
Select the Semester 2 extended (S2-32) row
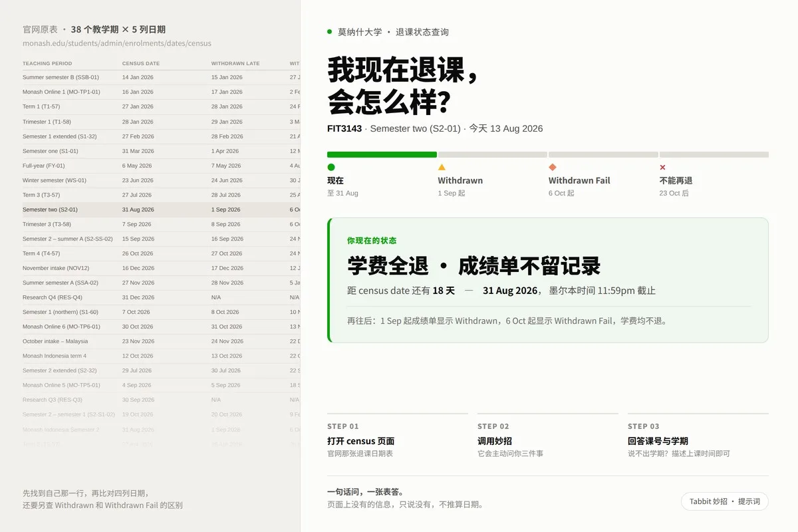click(162, 370)
